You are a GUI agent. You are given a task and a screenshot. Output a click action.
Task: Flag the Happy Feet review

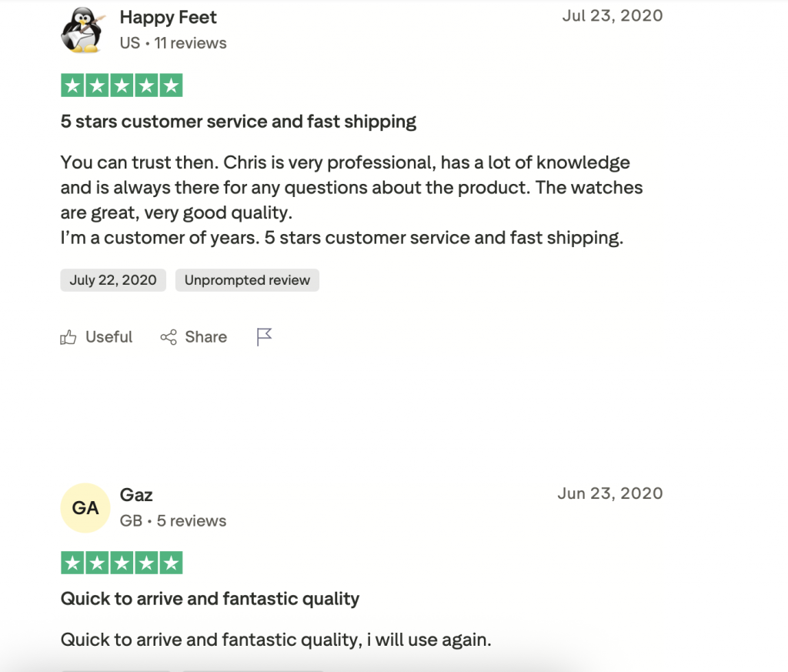[x=264, y=336]
